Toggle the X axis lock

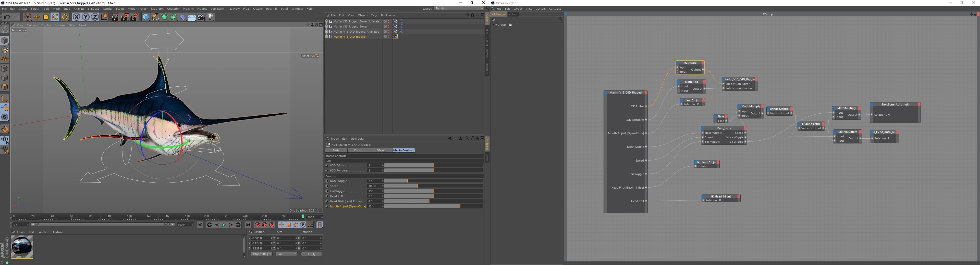(77, 17)
